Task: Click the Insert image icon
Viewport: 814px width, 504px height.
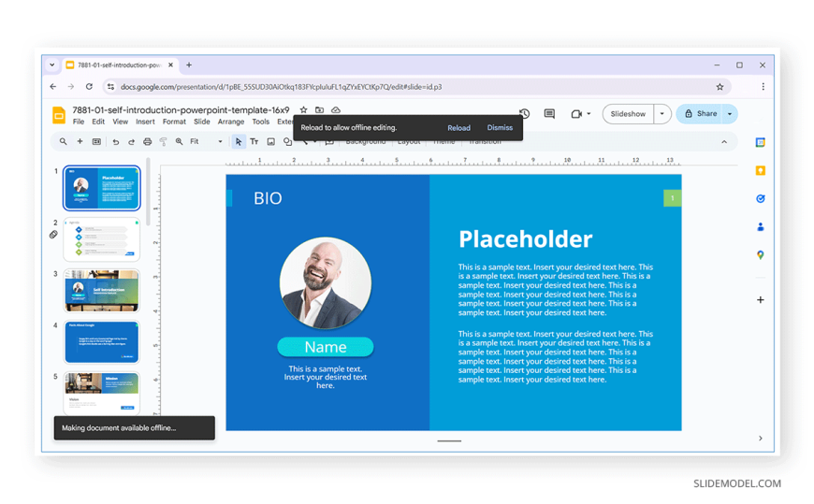Action: pyautogui.click(x=271, y=142)
